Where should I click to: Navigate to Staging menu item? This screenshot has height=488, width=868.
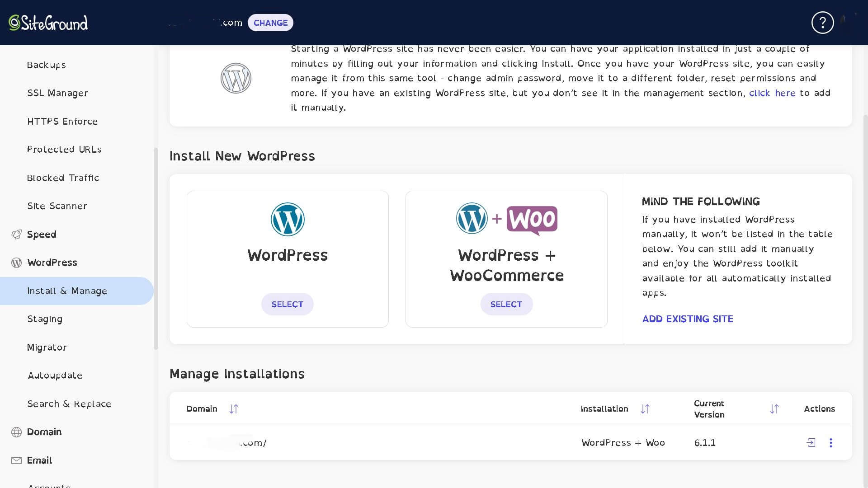[45, 319]
